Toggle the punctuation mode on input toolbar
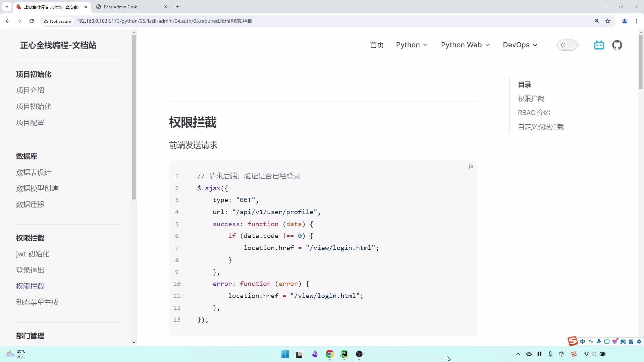 pos(591,342)
